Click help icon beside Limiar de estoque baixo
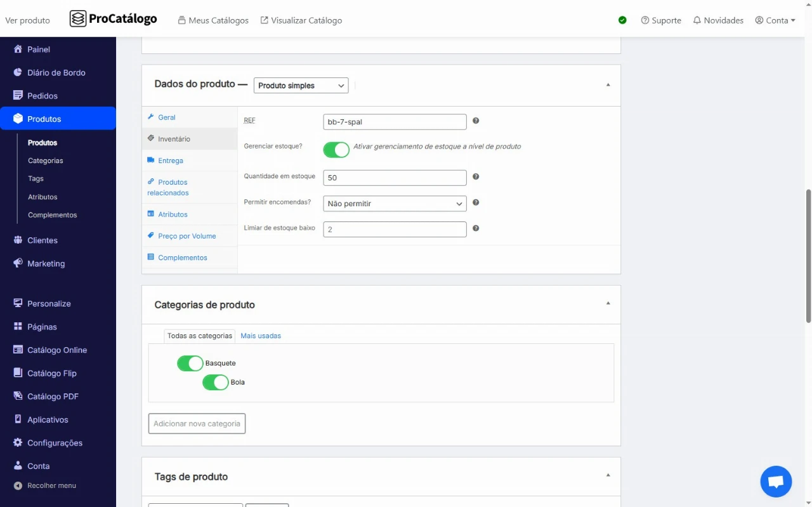This screenshot has width=812, height=507. (x=476, y=228)
